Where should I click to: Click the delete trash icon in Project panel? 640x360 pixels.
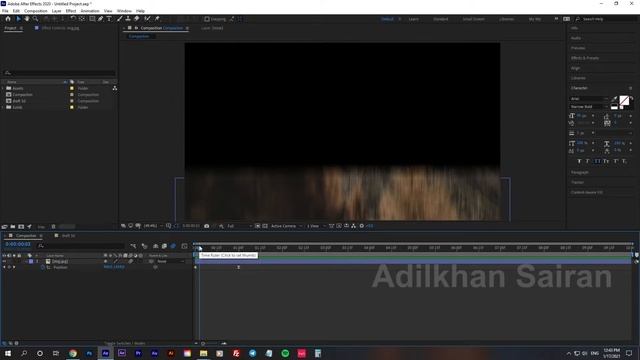coord(53,227)
